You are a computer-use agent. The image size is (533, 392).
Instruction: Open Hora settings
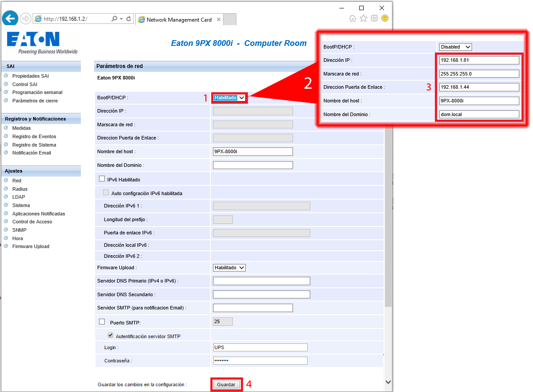point(18,238)
